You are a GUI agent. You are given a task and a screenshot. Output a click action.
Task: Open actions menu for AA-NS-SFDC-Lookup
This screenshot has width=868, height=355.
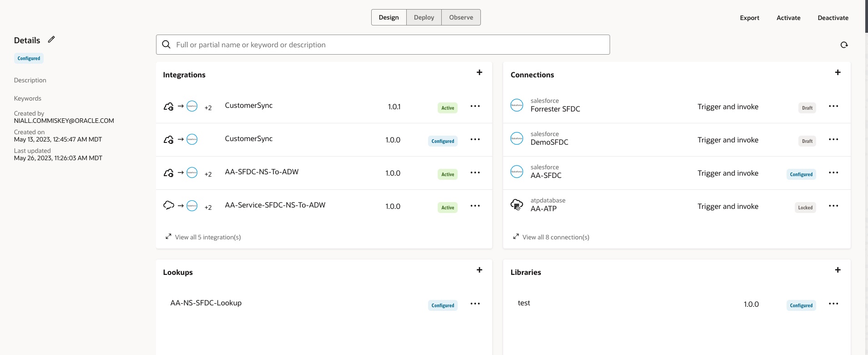475,304
